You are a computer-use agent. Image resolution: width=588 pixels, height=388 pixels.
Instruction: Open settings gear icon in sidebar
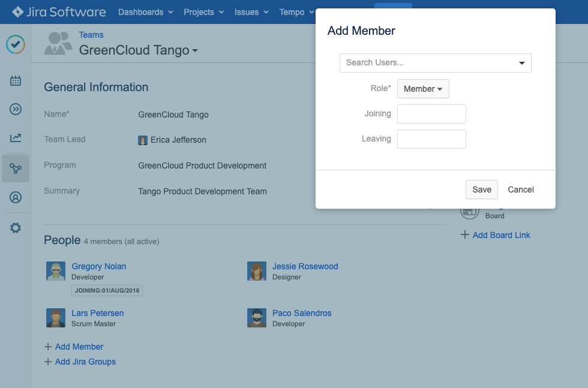tap(16, 228)
